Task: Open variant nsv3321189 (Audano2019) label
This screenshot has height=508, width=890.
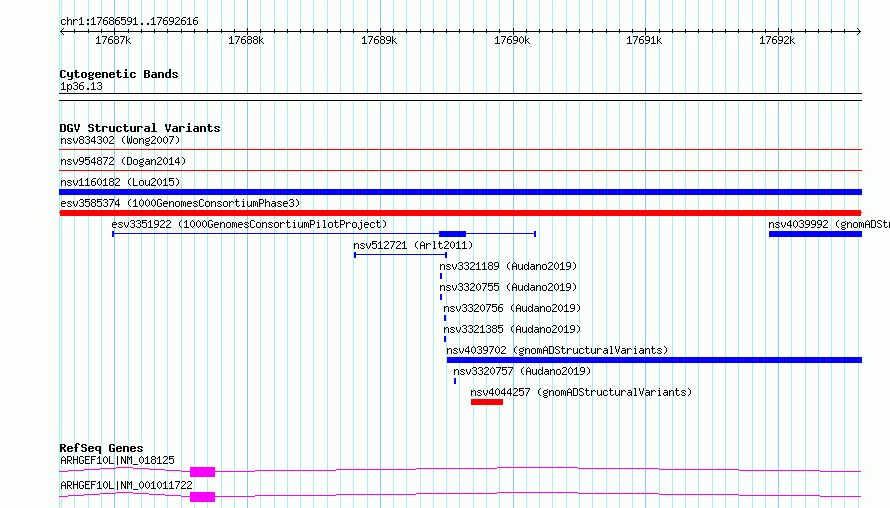Action: (508, 266)
